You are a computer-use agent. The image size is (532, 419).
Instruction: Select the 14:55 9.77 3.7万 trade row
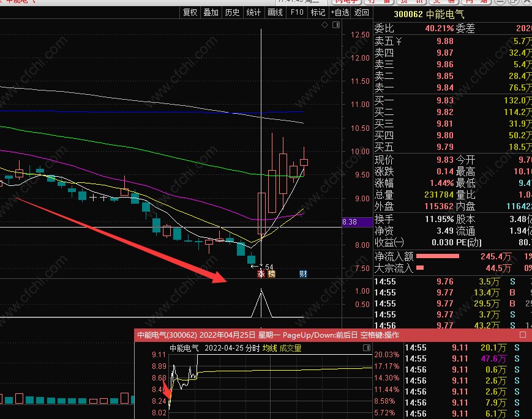click(452, 314)
